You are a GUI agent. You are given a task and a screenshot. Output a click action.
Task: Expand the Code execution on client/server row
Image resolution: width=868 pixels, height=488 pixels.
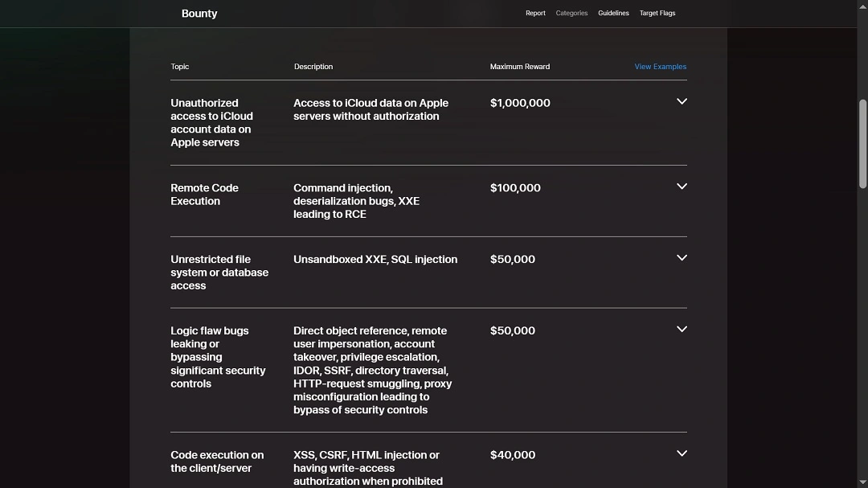(x=682, y=453)
